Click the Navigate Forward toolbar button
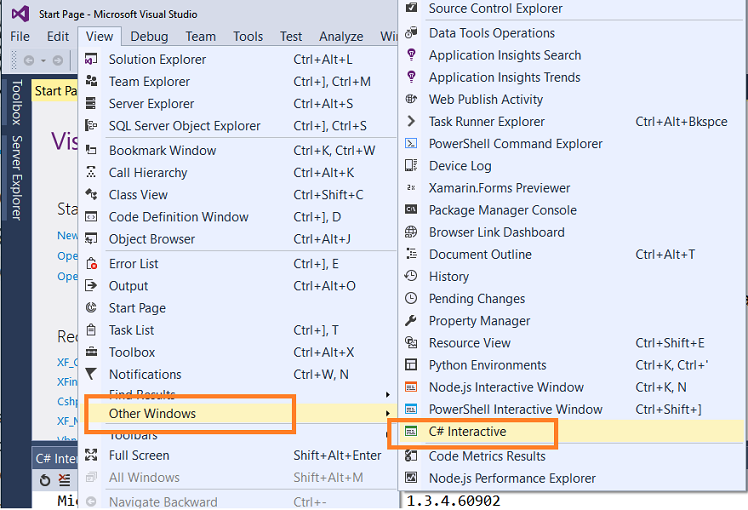This screenshot has width=748, height=510. tap(58, 61)
